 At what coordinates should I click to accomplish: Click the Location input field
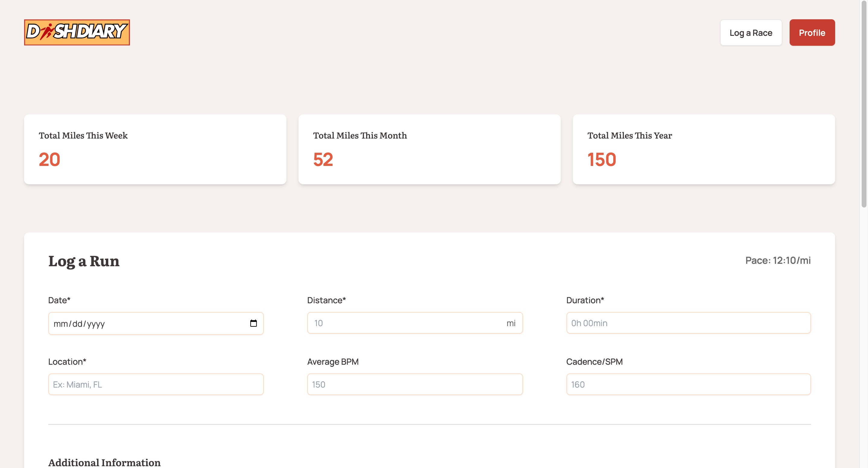(x=155, y=384)
